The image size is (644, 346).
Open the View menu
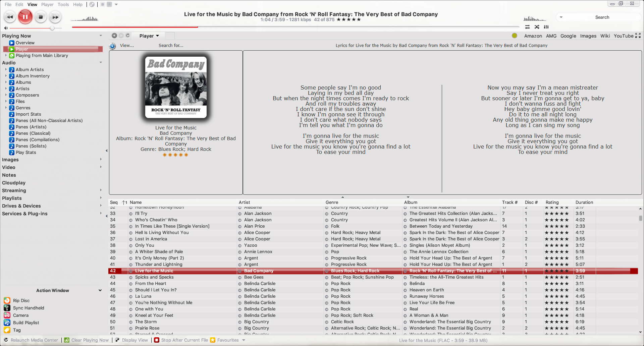pyautogui.click(x=32, y=4)
